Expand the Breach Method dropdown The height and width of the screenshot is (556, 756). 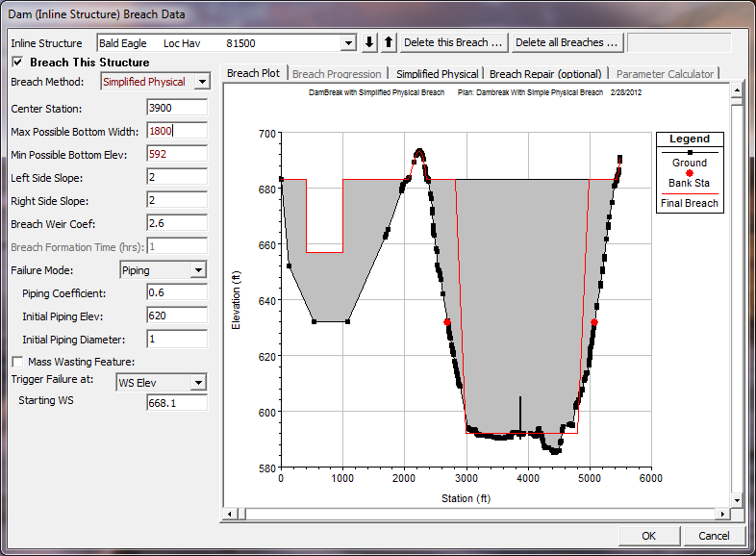point(201,83)
